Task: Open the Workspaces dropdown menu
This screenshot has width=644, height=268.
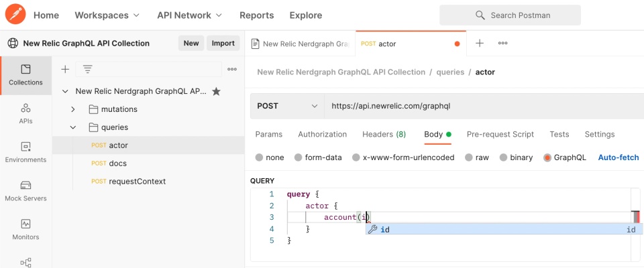Action: coord(107,15)
